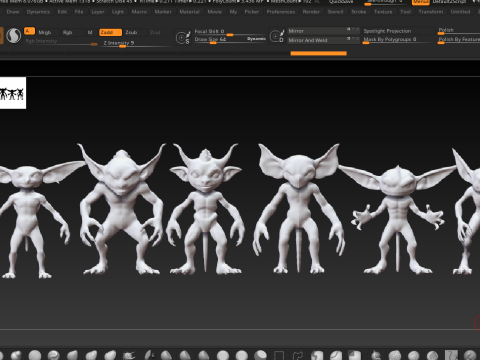The width and height of the screenshot is (480, 360).
Task: Toggle the M material mode button
Action: pyautogui.click(x=90, y=32)
